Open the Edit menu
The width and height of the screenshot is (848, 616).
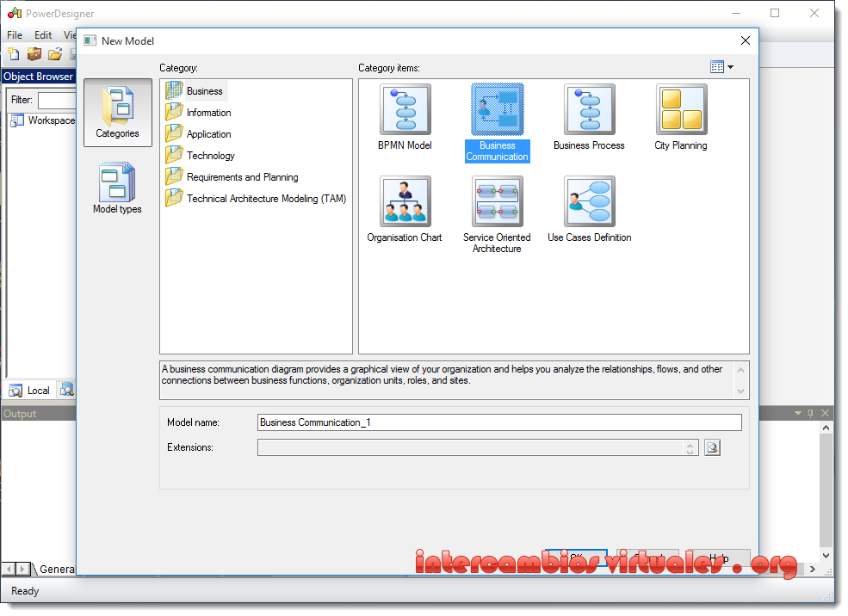click(43, 34)
